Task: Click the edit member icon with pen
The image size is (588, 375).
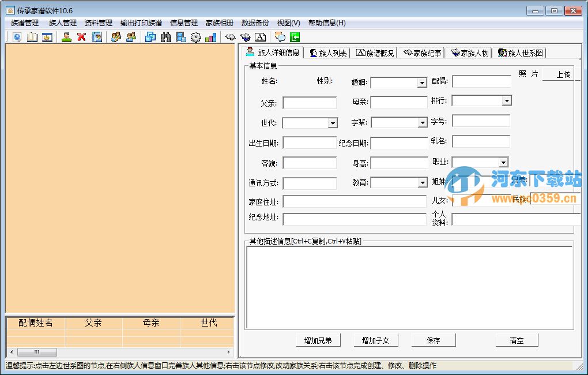Action: [x=117, y=37]
